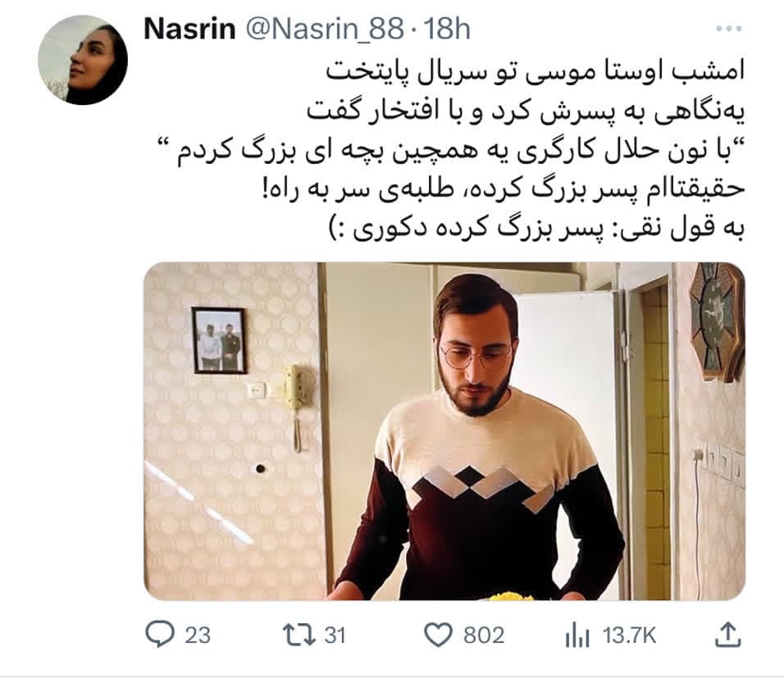Open the reply speech bubble icon
This screenshot has height=679, width=784.
(160, 635)
